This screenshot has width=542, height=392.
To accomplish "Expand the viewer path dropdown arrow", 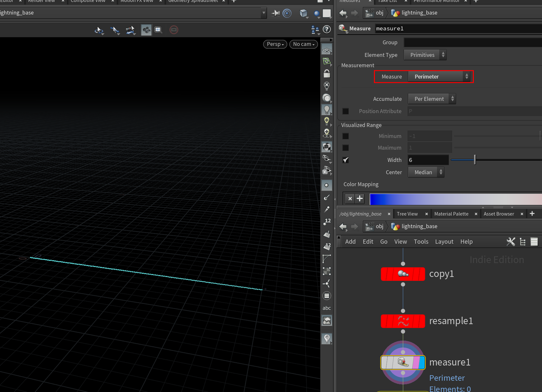I will point(264,13).
